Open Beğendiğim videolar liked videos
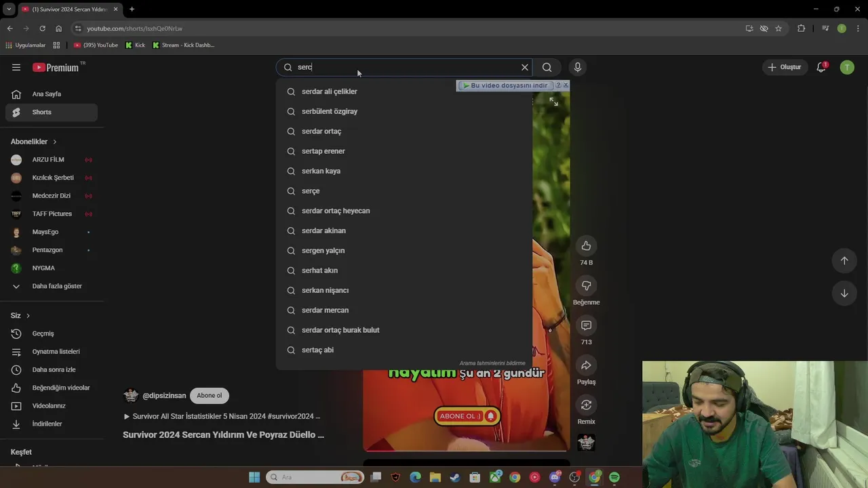 (x=52, y=388)
